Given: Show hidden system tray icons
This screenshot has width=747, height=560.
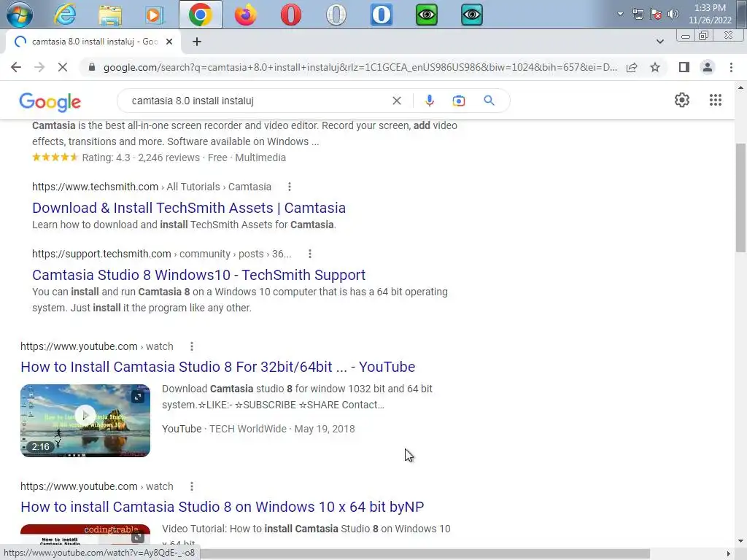Looking at the screenshot, I should (620, 14).
